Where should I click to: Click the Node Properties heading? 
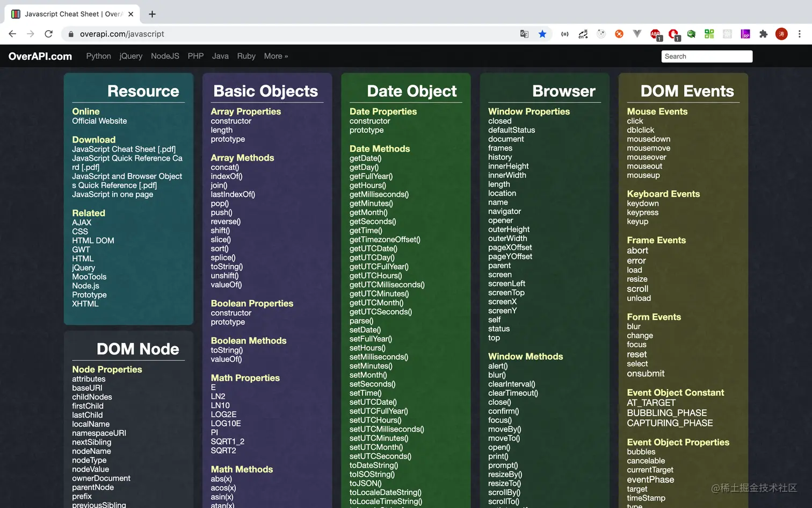pyautogui.click(x=107, y=369)
